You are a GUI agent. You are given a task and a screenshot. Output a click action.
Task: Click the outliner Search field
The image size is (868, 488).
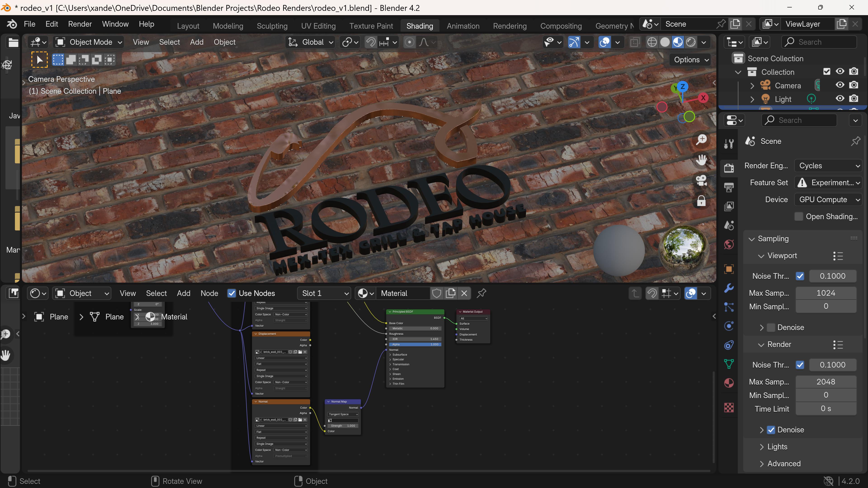819,42
